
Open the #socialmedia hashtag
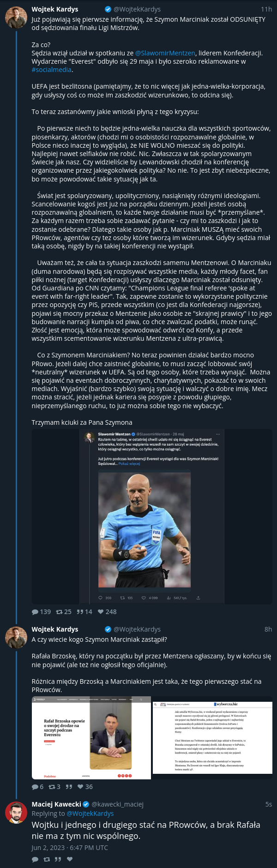(x=52, y=70)
